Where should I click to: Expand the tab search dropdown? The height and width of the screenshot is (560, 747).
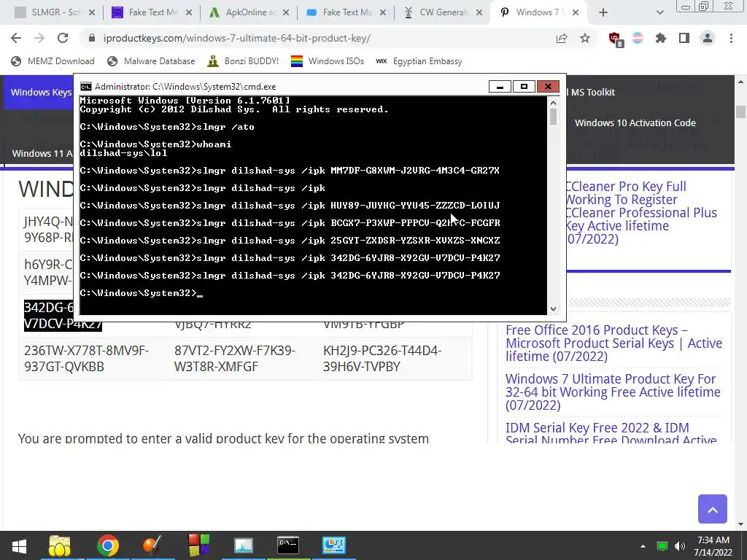[x=659, y=12]
